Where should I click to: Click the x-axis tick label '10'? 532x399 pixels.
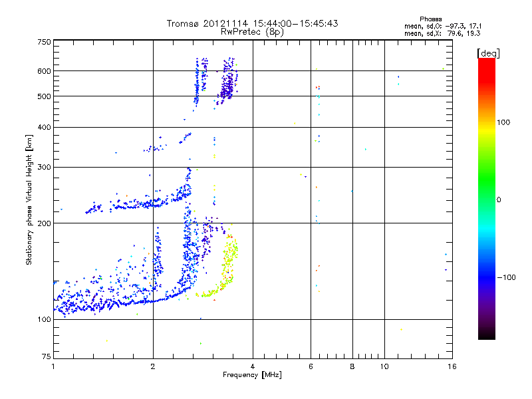click(x=384, y=366)
